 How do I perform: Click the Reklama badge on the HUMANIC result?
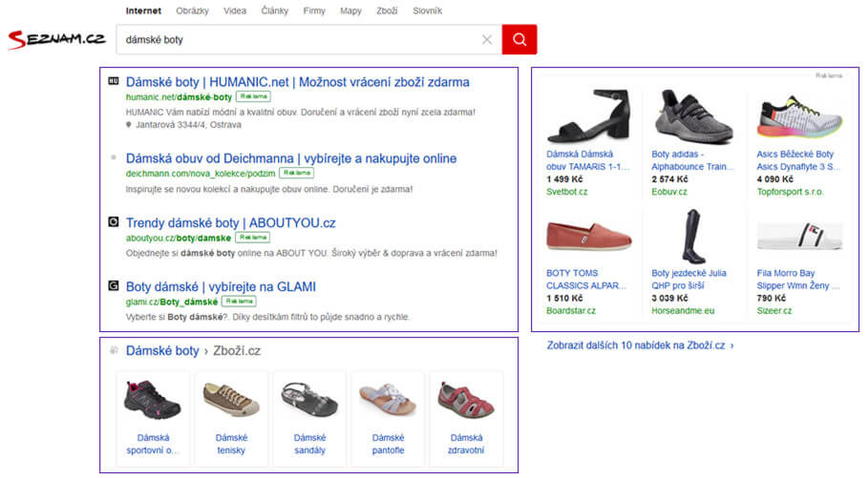click(x=254, y=96)
